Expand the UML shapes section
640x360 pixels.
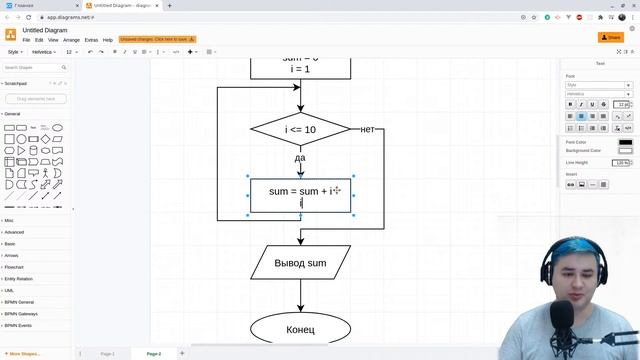(x=9, y=291)
